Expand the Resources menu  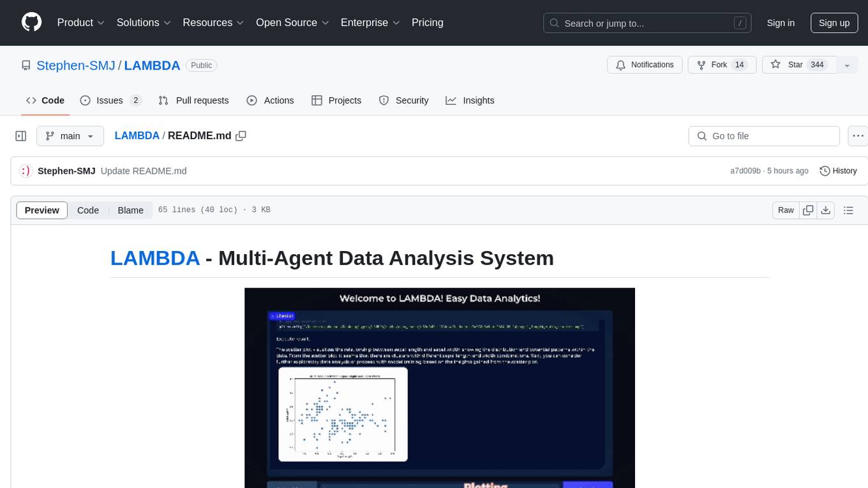point(213,22)
